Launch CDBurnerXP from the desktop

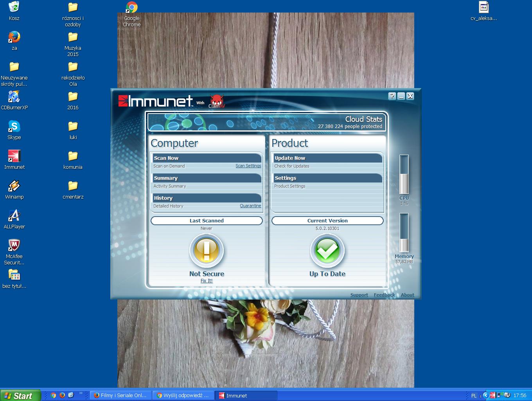pyautogui.click(x=14, y=97)
